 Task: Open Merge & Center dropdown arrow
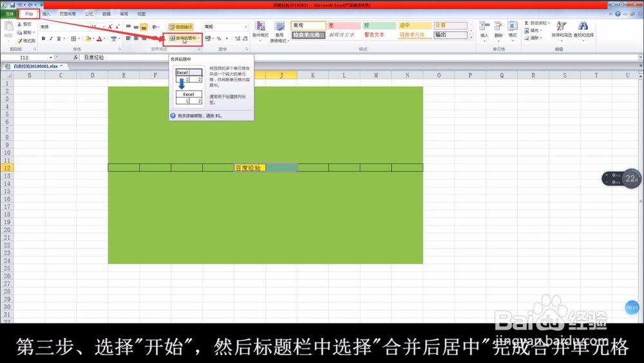199,38
